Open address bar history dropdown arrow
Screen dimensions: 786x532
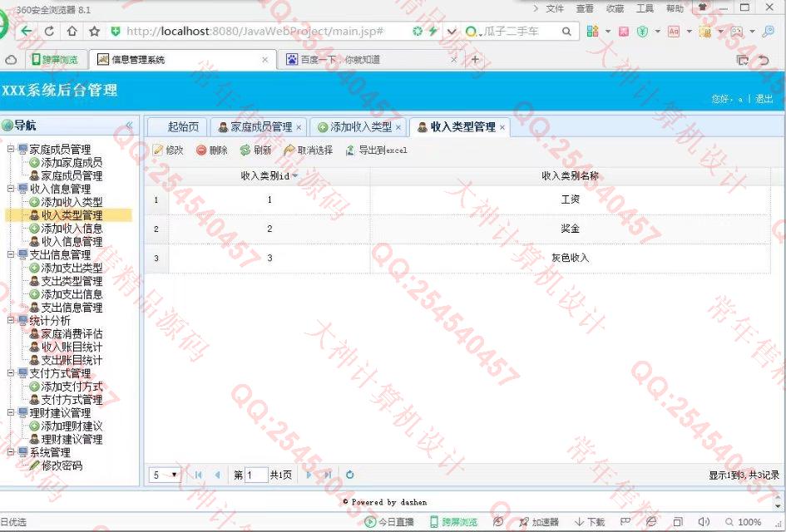pyautogui.click(x=452, y=31)
